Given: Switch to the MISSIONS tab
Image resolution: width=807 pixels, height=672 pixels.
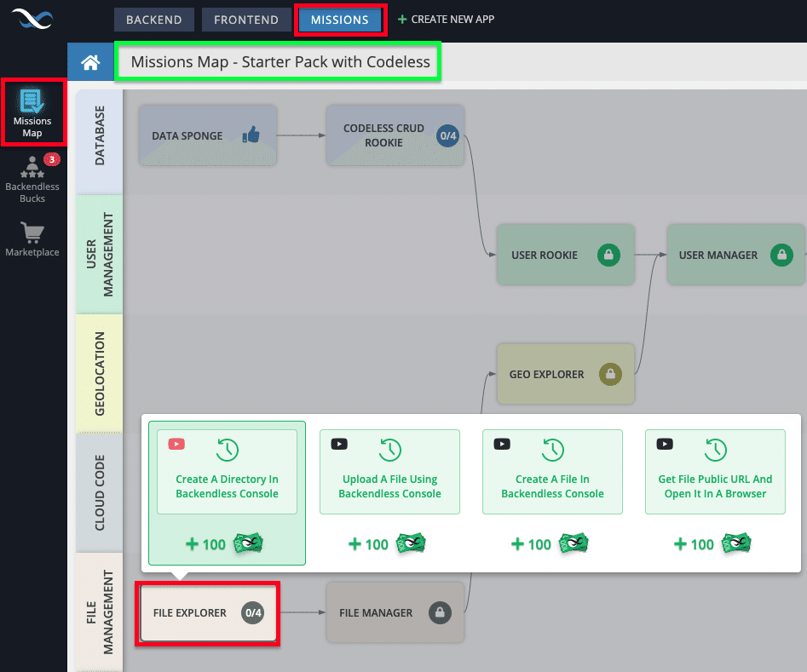Looking at the screenshot, I should [x=340, y=20].
